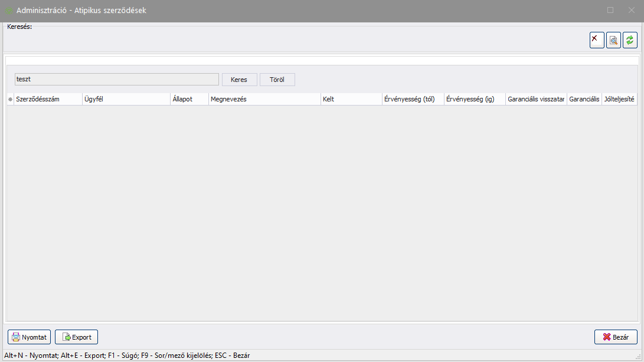Sort by Kelt column header
This screenshot has width=644, height=362.
tap(351, 100)
